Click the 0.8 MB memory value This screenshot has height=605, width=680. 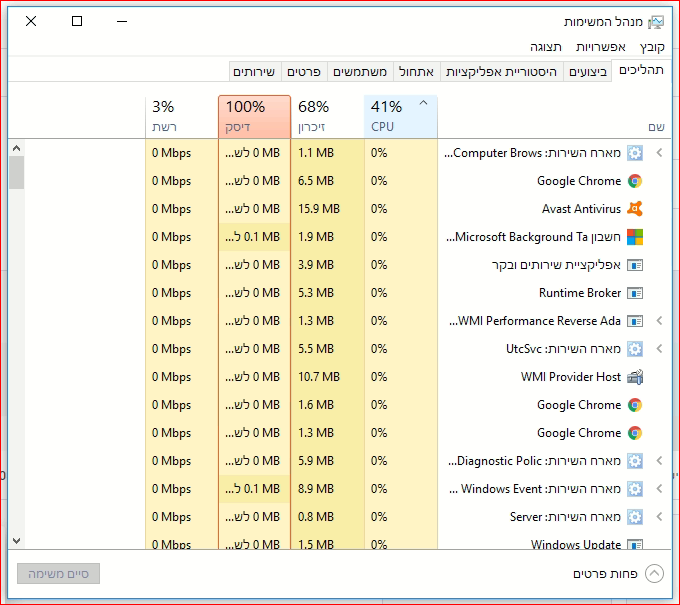pyautogui.click(x=316, y=517)
